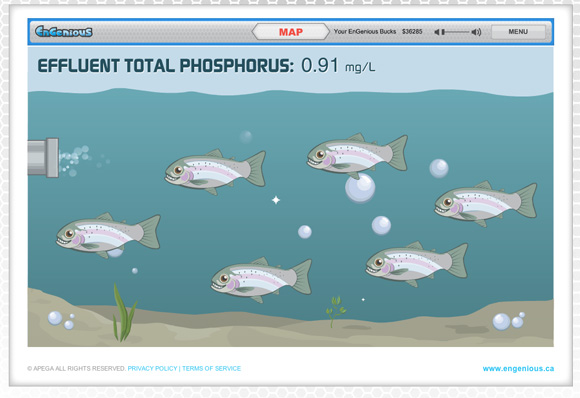
Task: Adjust the volume slider track
Action: coord(456,32)
